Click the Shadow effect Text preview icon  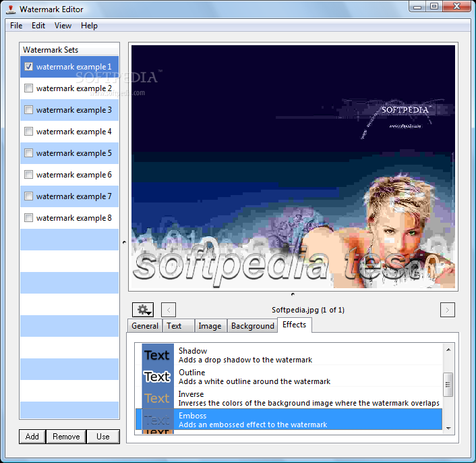pyautogui.click(x=158, y=354)
